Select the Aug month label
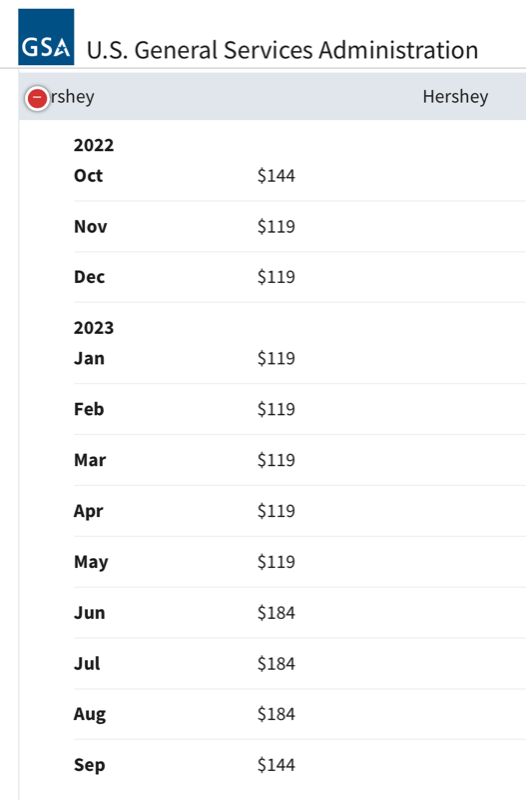This screenshot has height=800, width=526. tap(90, 714)
